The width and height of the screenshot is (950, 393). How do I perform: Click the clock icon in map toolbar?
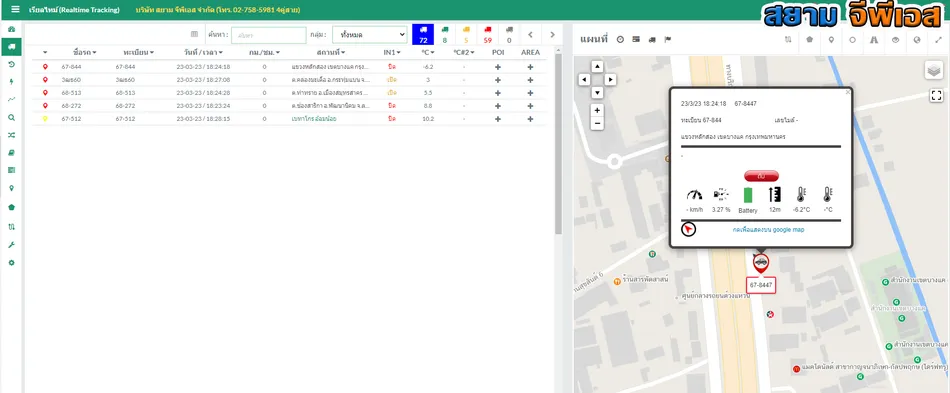click(x=620, y=39)
